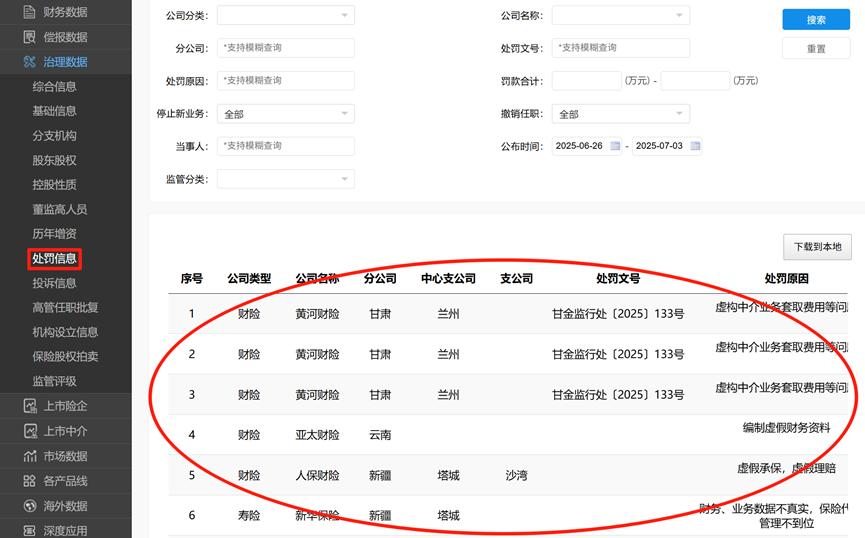Open the end date calendar icon
This screenshot has width=865, height=538.
(x=695, y=146)
